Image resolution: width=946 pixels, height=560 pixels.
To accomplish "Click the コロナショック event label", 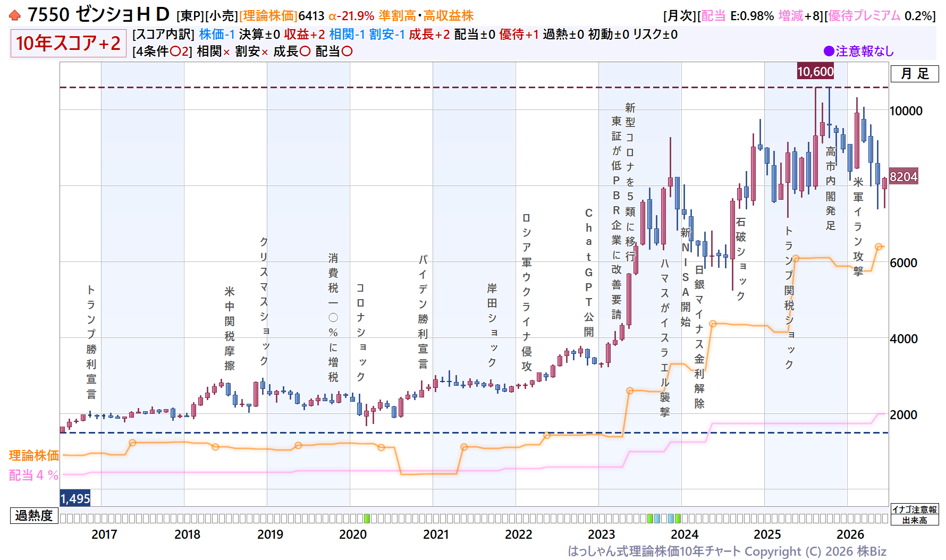I will point(361,332).
